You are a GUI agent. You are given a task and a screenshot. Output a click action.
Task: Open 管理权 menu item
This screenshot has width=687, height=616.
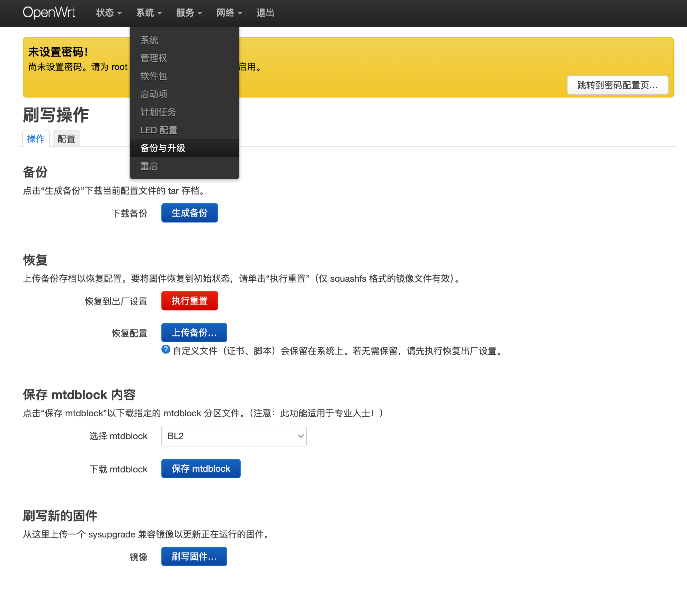tap(154, 58)
